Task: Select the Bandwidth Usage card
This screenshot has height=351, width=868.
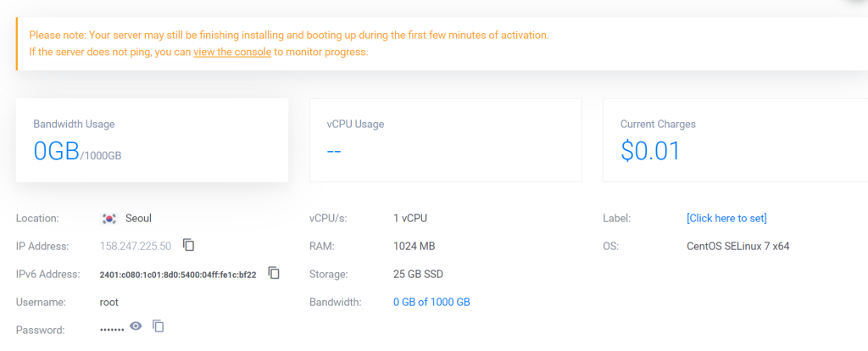Action: [x=152, y=140]
